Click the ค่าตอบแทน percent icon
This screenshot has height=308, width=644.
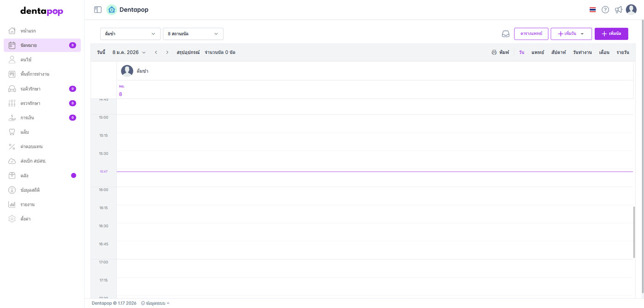12,147
